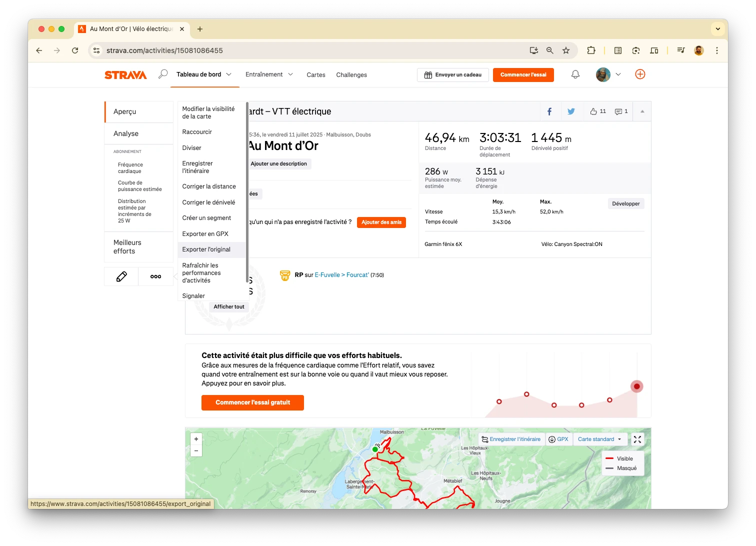Open the Chrome tab list chevron
The height and width of the screenshot is (546, 756).
(x=718, y=29)
